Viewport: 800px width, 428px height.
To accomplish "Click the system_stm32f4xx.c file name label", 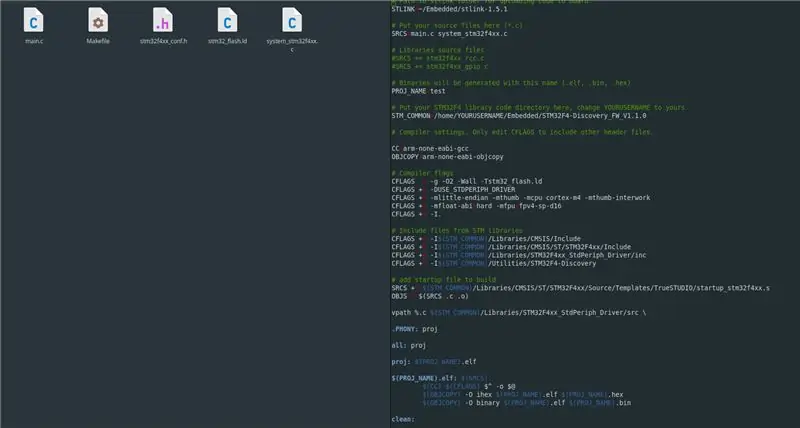I will pyautogui.click(x=292, y=45).
